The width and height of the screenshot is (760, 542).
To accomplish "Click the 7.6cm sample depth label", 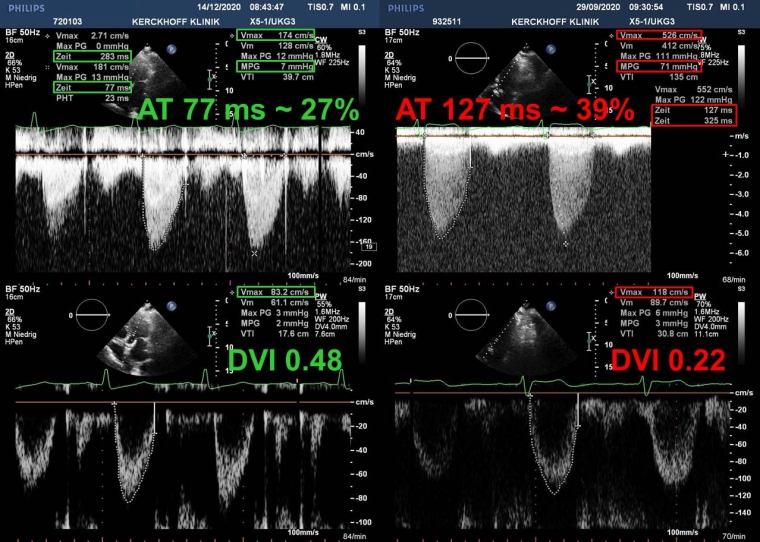I will (x=325, y=334).
